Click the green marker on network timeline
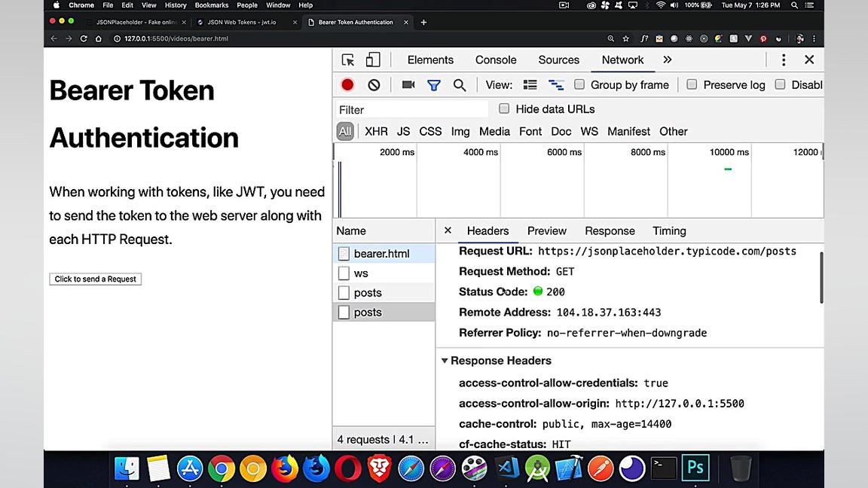Viewport: 868px width, 488px height. (x=728, y=169)
